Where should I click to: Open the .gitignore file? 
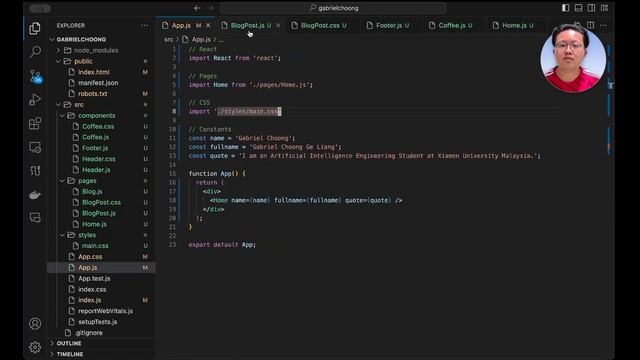click(89, 333)
